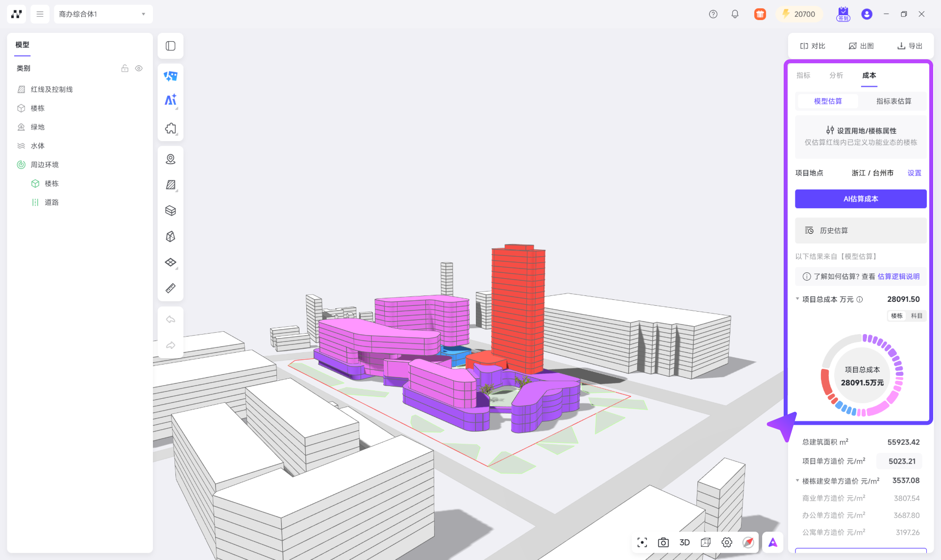Viewport: 941px width, 560px height.
Task: Select the hatched red-line boundary tool
Action: pos(171,185)
